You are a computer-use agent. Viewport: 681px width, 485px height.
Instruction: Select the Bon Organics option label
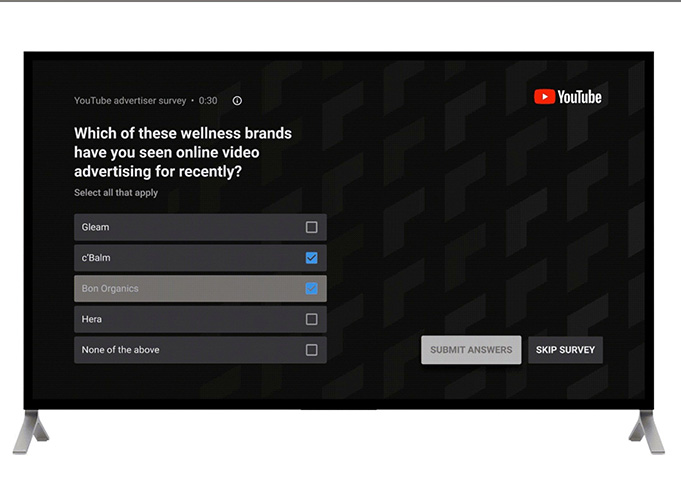pos(110,289)
